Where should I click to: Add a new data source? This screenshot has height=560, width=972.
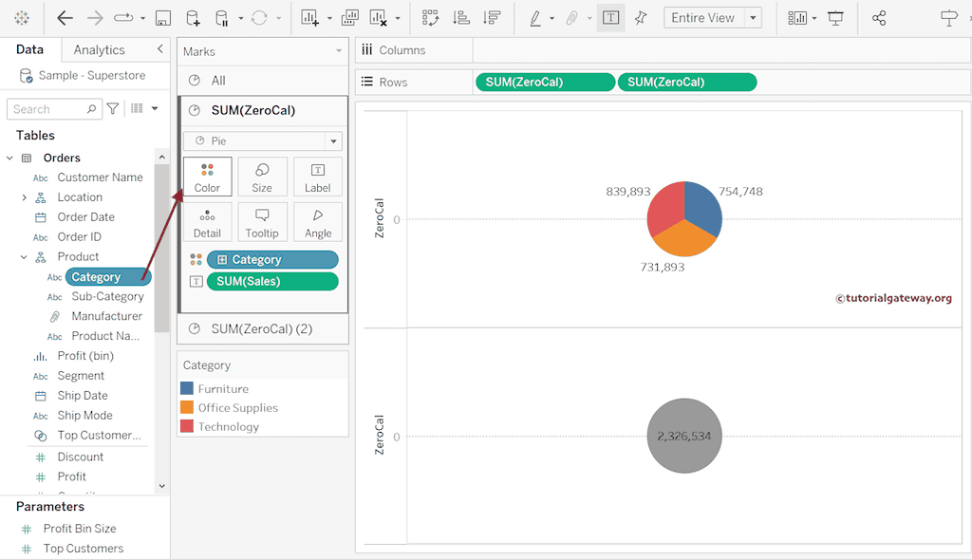tap(193, 18)
